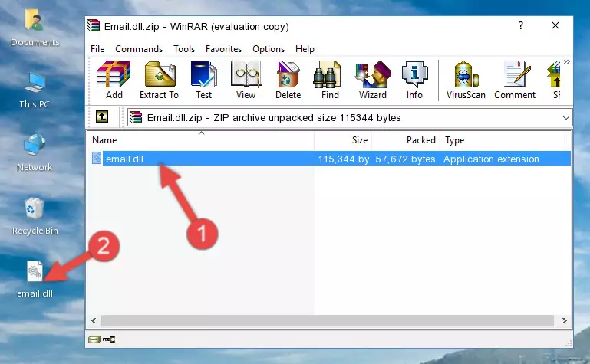Click the Delete toolbar icon
590x364 pixels.
tap(288, 80)
